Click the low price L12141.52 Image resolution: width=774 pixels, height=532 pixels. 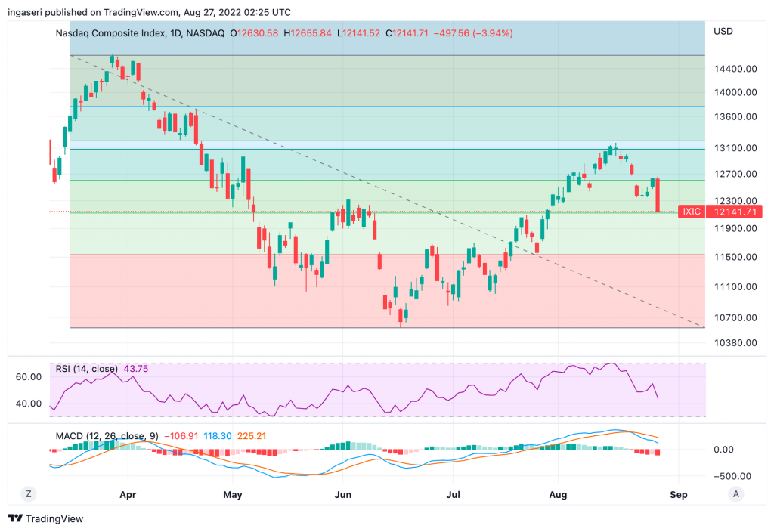(359, 33)
